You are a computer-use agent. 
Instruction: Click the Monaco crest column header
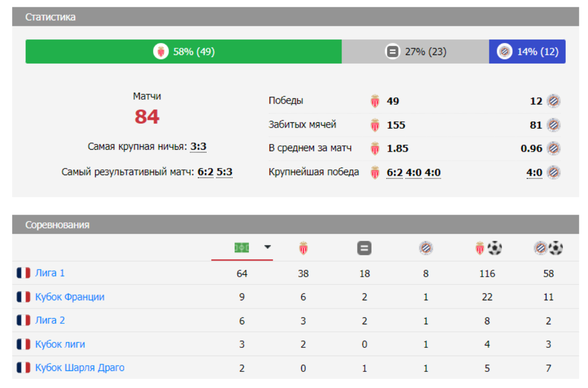[x=303, y=249]
